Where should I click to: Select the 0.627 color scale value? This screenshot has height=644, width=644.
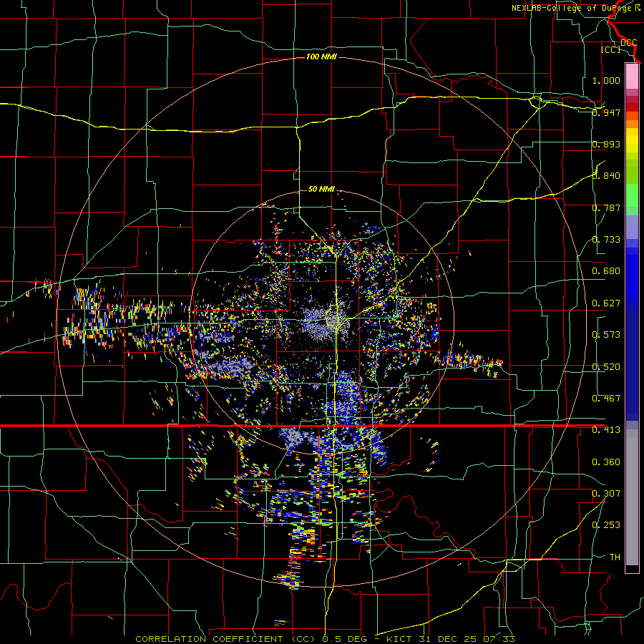coord(606,303)
